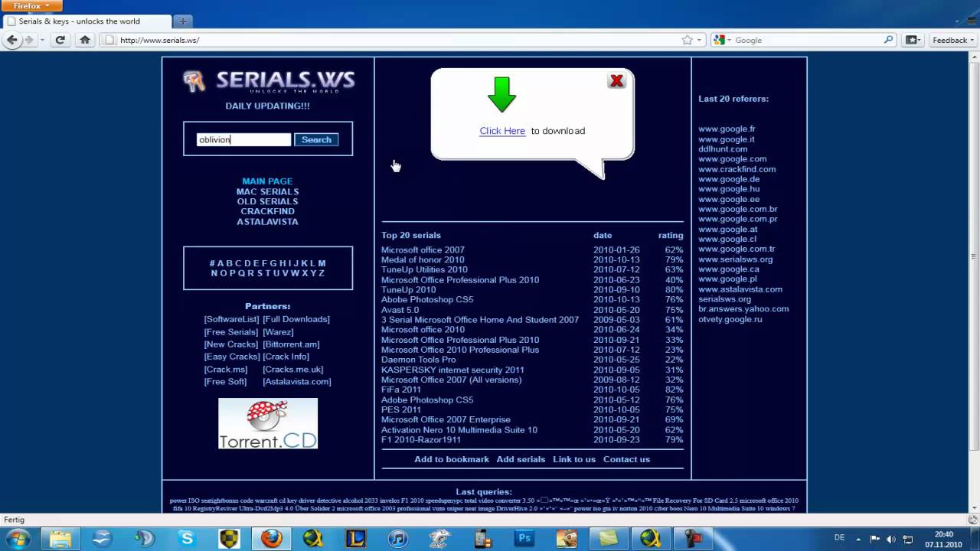Open the [Warez] partner link
Screen dimensions: 980x551
tap(278, 332)
